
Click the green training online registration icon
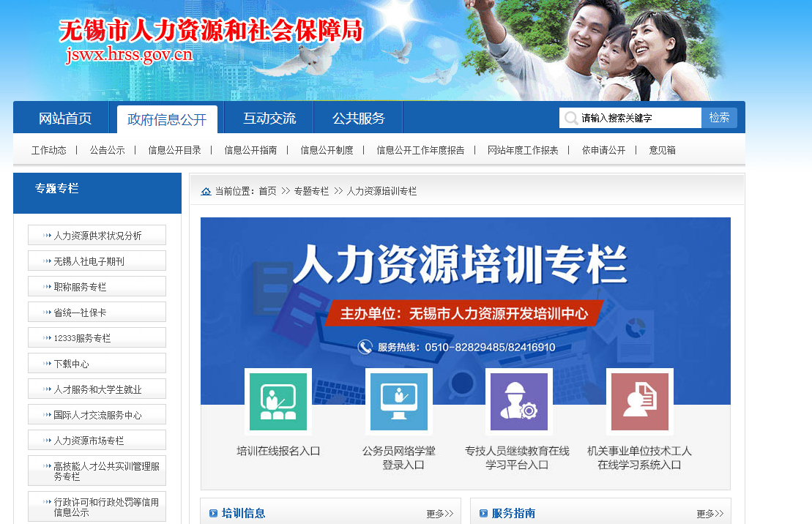[278, 402]
